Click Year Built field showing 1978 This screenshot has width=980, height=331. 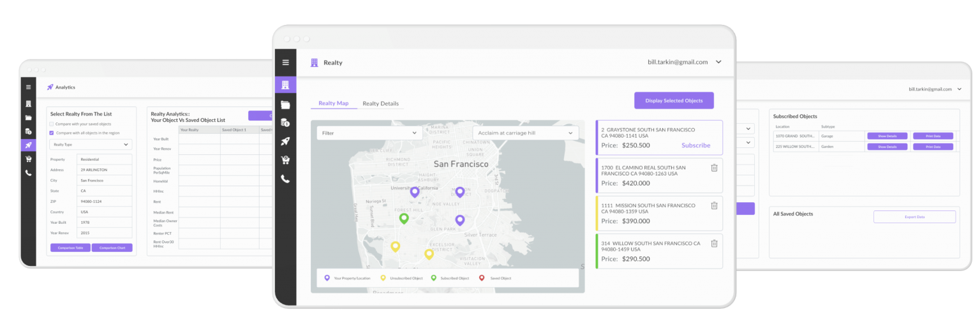pyautogui.click(x=104, y=223)
